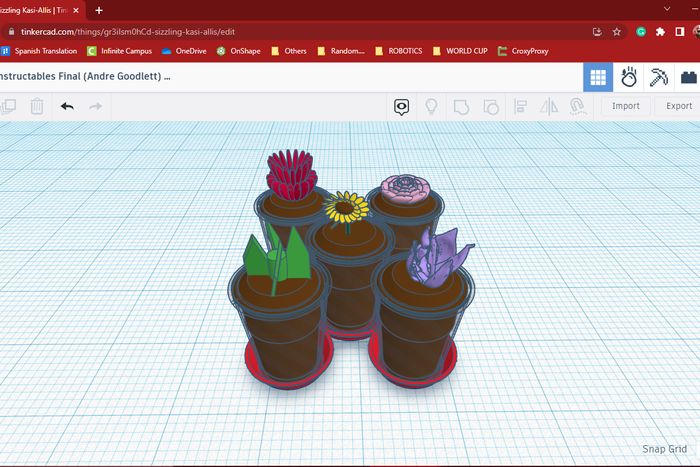The height and width of the screenshot is (467, 700).
Task: Toggle show all hidden objects lightbulb
Action: tap(432, 106)
